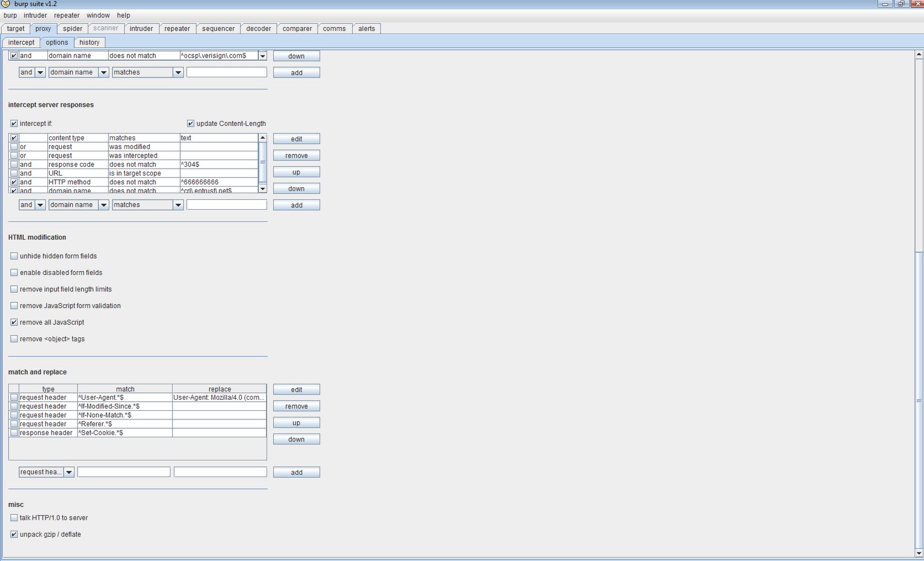This screenshot has height=561, width=924.
Task: Open 'matches' dropdown in request rules
Action: click(x=178, y=72)
